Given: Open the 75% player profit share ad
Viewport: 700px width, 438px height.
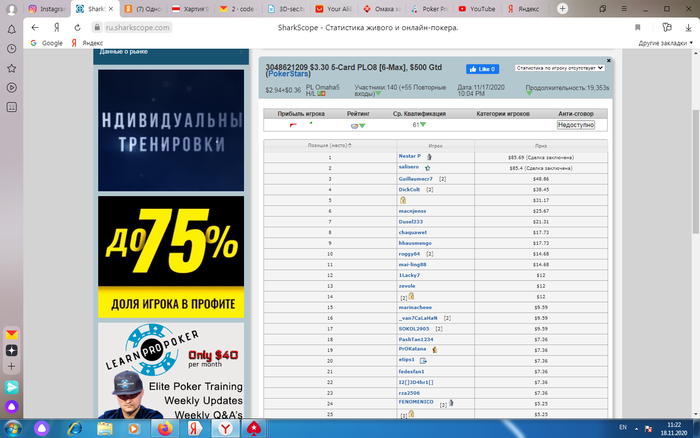Looking at the screenshot, I should pyautogui.click(x=171, y=257).
